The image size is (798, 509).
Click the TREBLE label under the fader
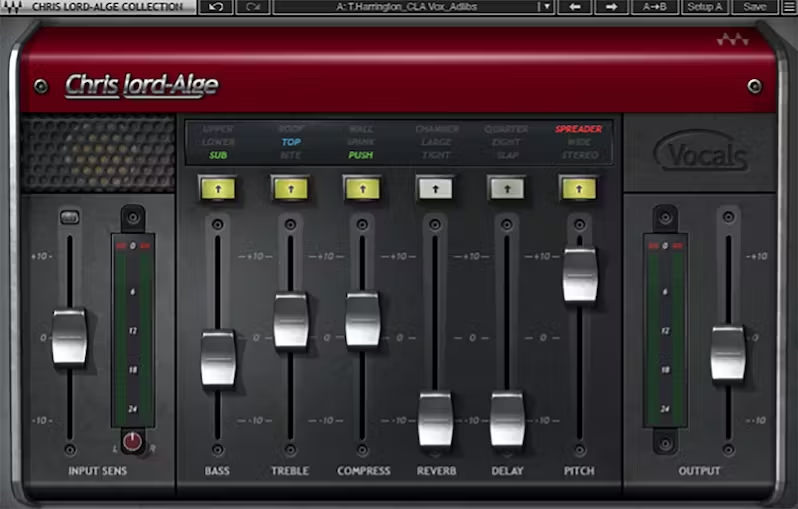(290, 471)
